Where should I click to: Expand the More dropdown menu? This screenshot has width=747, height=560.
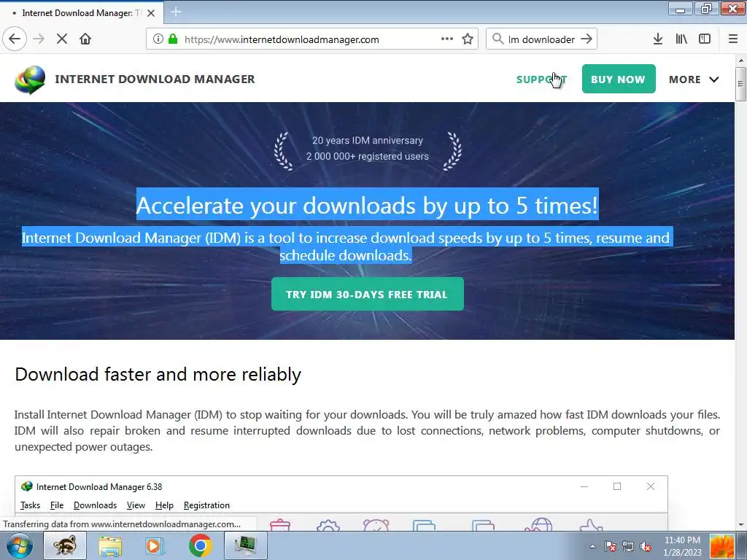694,79
